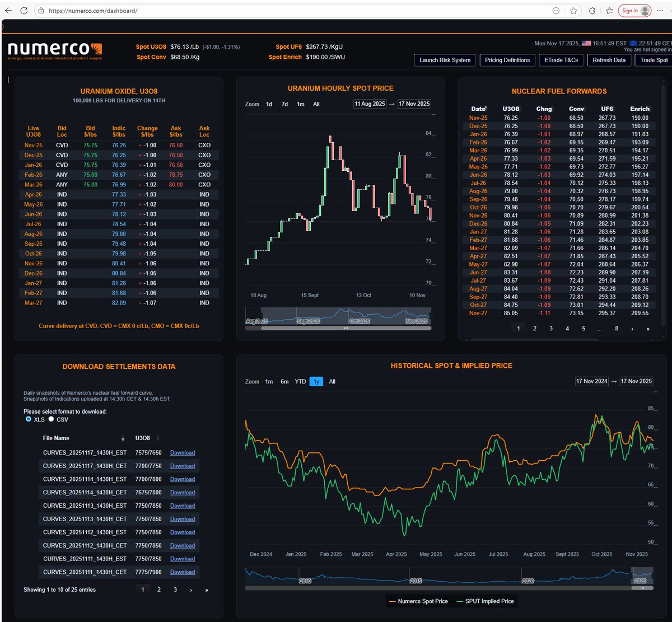Sort forwards table by Conv column

coord(576,109)
